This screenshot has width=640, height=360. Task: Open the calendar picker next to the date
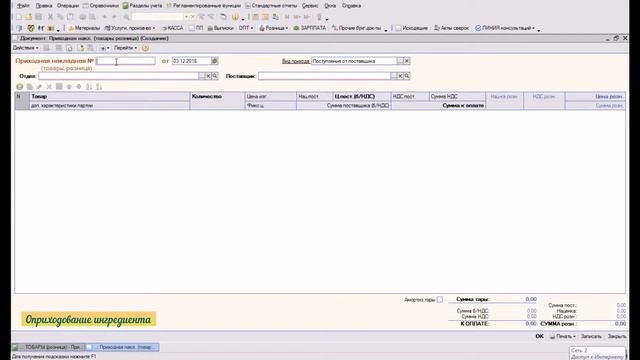point(215,61)
